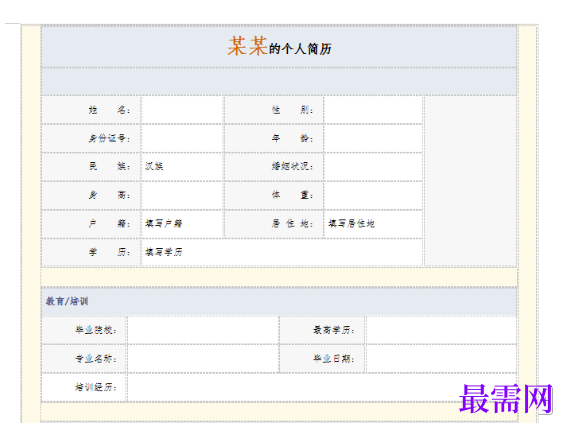The image size is (571, 430).
Task: Click the 专业名称 value field
Action: [203, 359]
